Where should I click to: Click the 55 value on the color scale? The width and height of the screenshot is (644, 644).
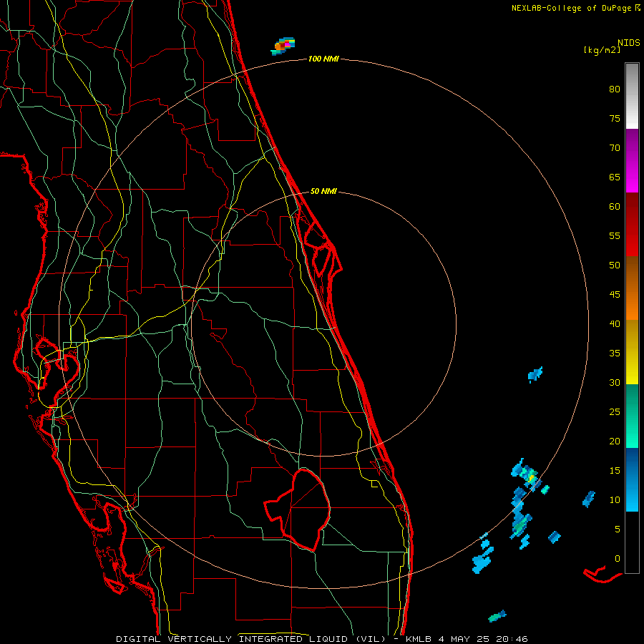click(615, 235)
